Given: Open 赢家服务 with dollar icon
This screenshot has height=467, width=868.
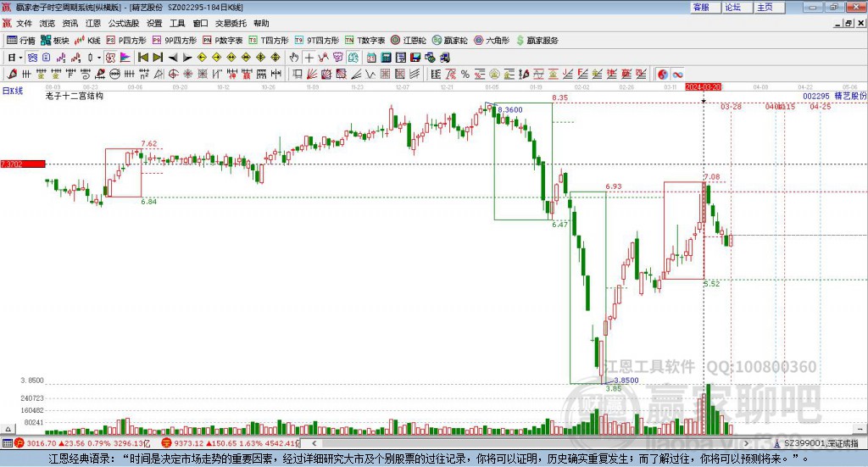Looking at the screenshot, I should tap(537, 41).
